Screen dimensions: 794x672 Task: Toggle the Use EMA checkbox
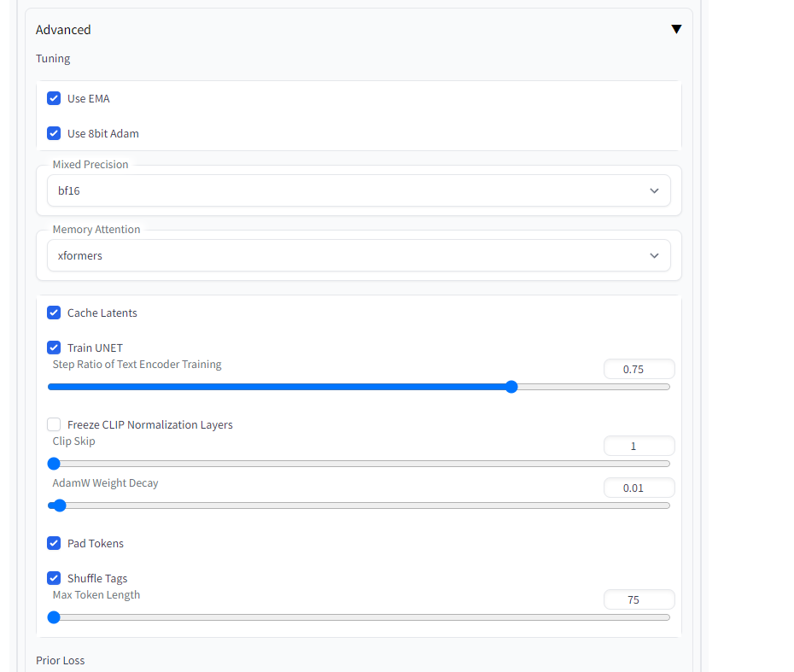(x=54, y=98)
